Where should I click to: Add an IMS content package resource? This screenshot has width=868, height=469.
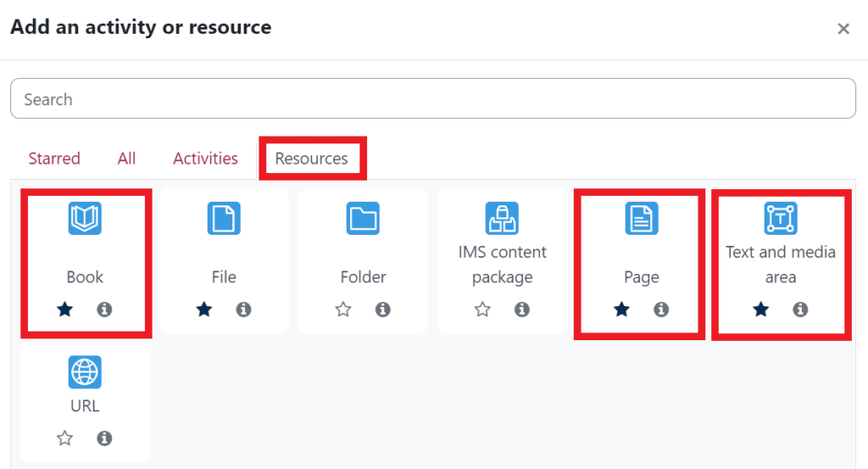point(502,219)
